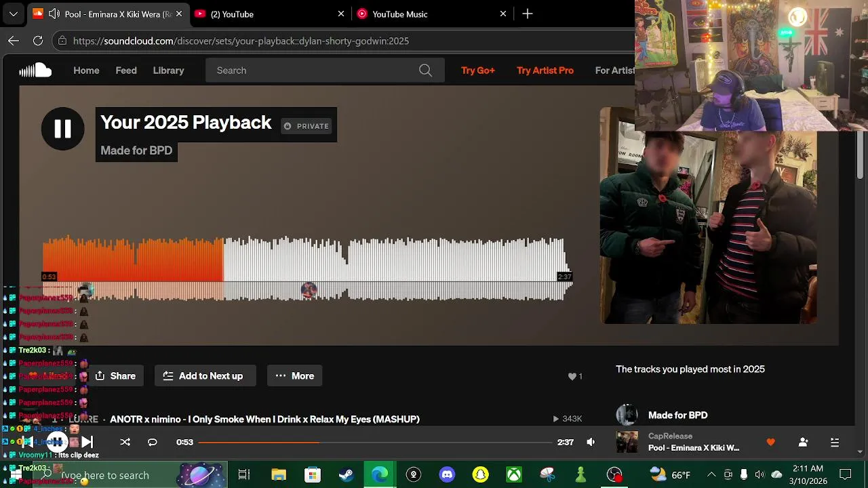Viewport: 868px width, 488px height.
Task: Reload the page
Action: tap(38, 41)
